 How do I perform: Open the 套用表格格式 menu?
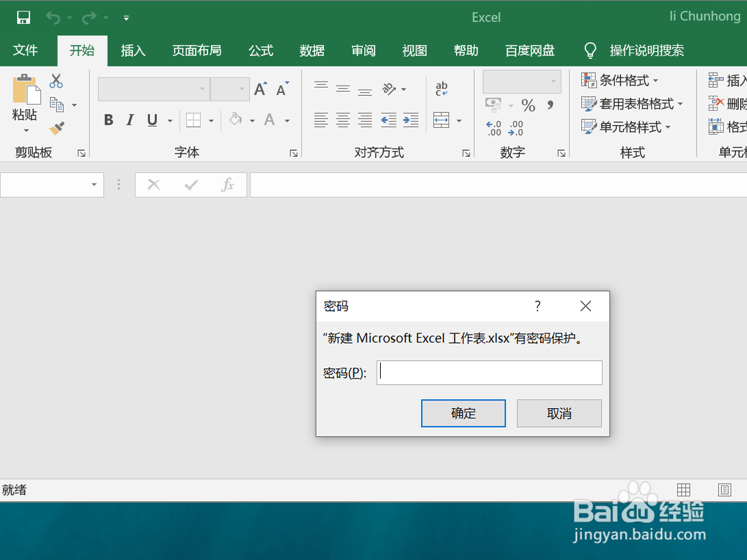click(x=632, y=104)
